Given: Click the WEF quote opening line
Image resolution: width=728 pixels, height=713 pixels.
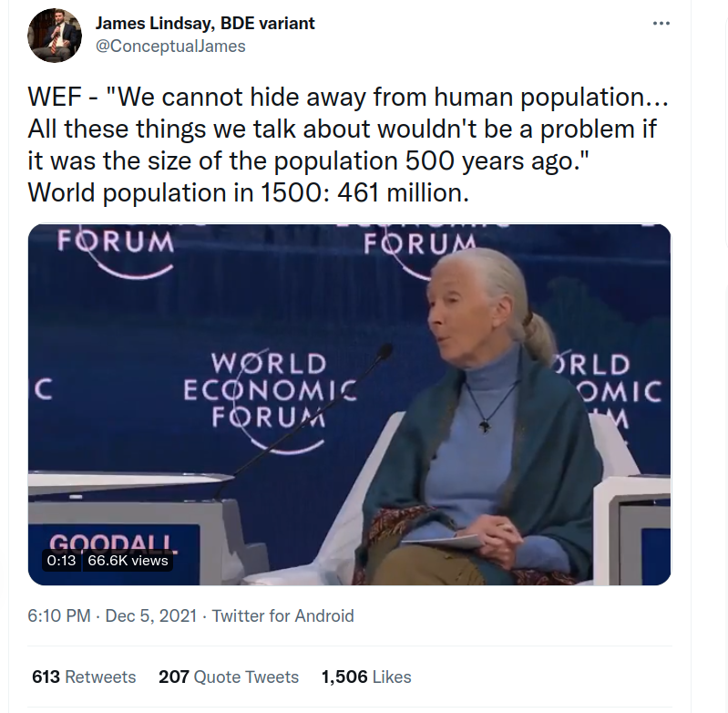Looking at the screenshot, I should tap(348, 97).
